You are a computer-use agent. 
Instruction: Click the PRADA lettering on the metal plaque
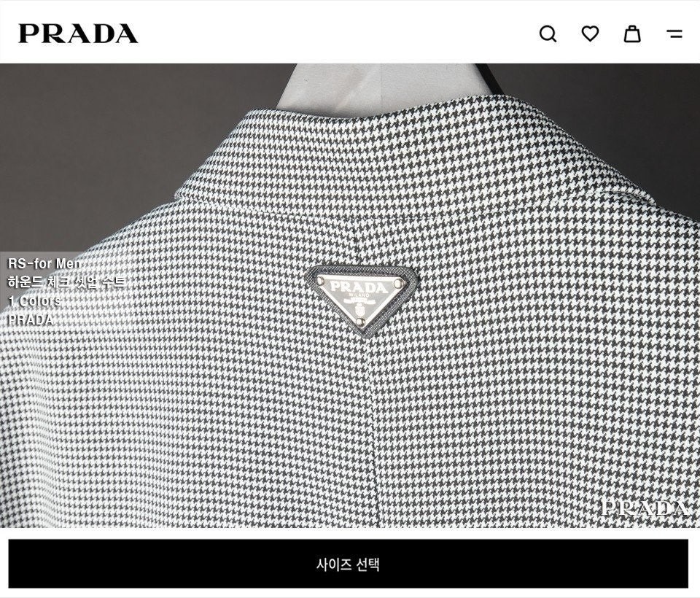tap(359, 287)
